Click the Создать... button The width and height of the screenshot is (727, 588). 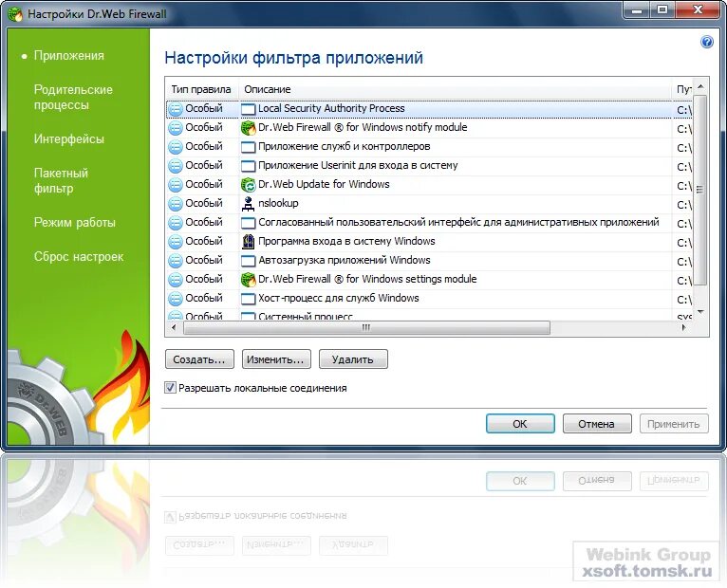[x=199, y=359]
